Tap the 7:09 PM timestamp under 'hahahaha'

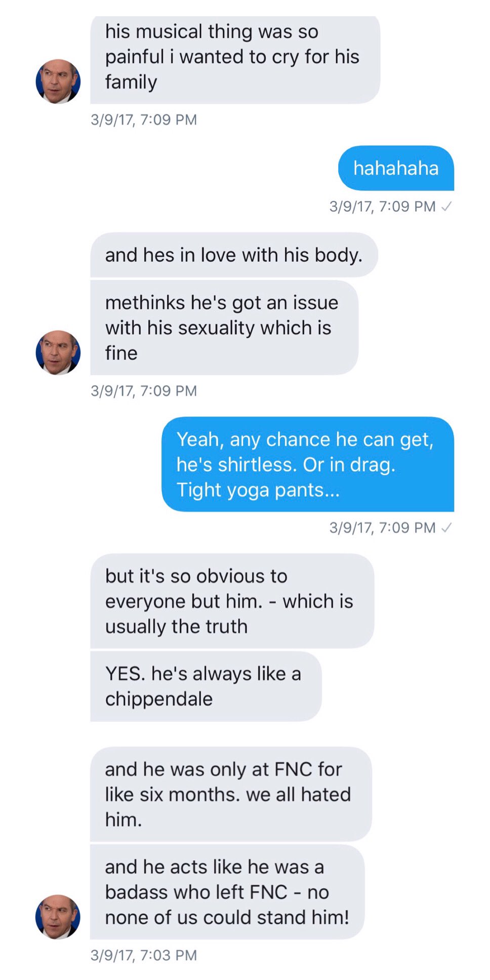pyautogui.click(x=382, y=207)
